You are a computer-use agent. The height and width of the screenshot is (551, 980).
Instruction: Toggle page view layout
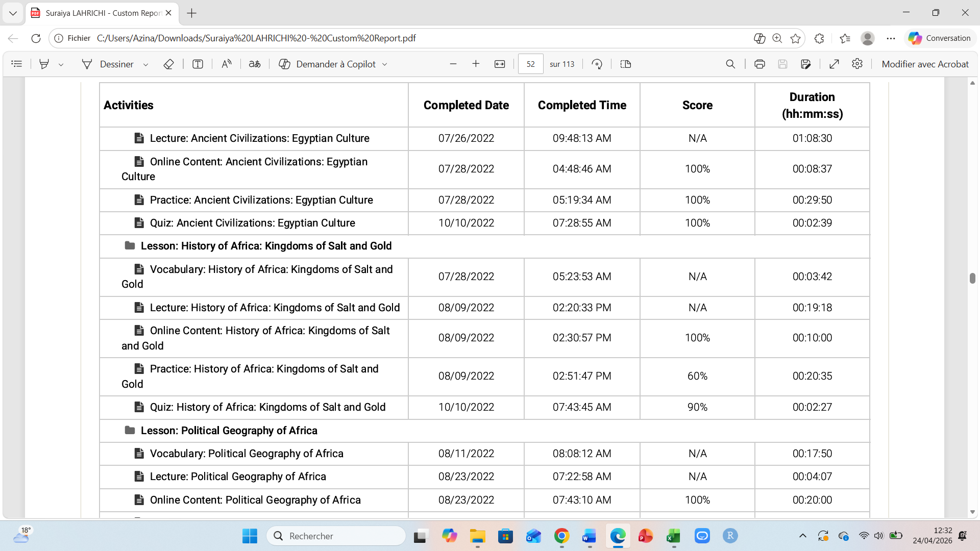[626, 64]
